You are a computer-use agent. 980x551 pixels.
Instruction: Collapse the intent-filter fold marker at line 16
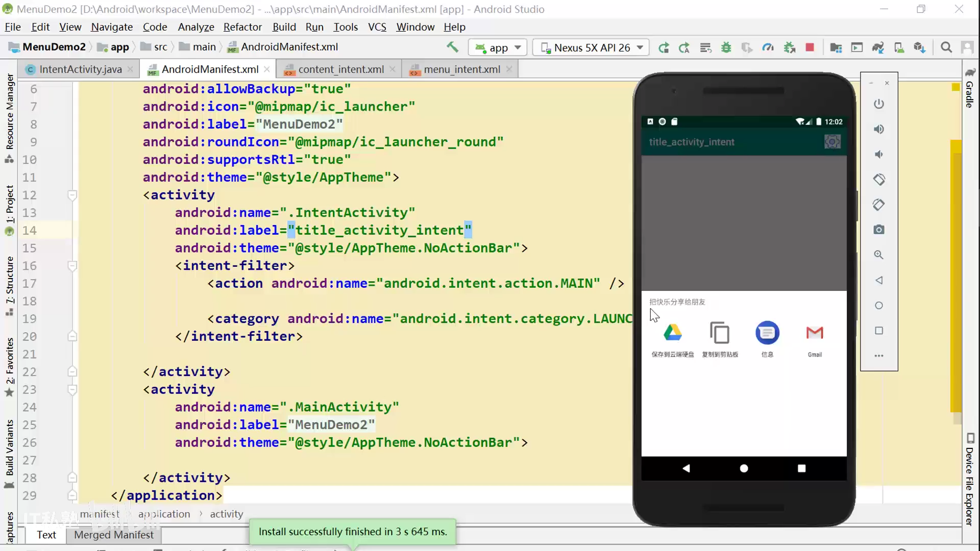click(x=72, y=266)
